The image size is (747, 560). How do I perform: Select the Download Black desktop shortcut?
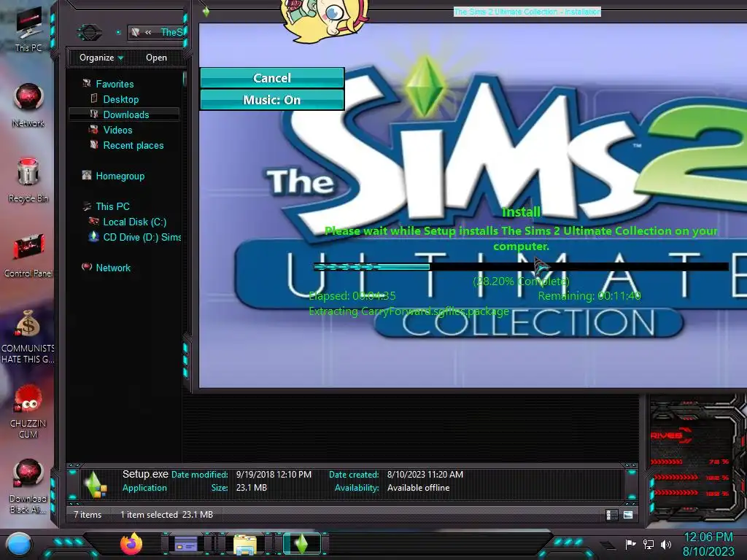[28, 486]
